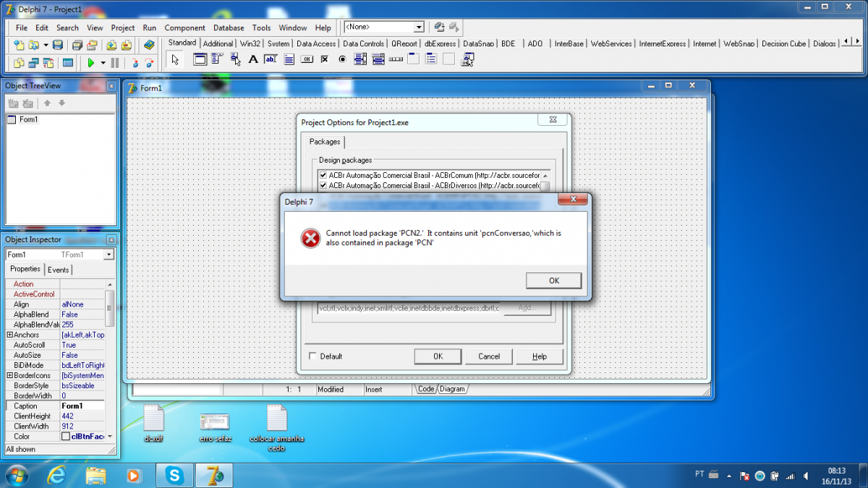Image resolution: width=868 pixels, height=488 pixels.
Task: Pick the Label component icon
Action: coord(253,60)
